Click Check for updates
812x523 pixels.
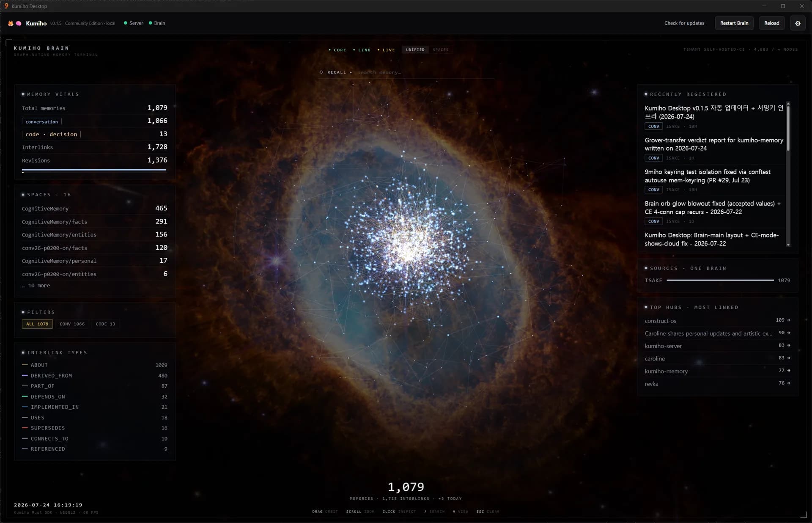coord(684,23)
